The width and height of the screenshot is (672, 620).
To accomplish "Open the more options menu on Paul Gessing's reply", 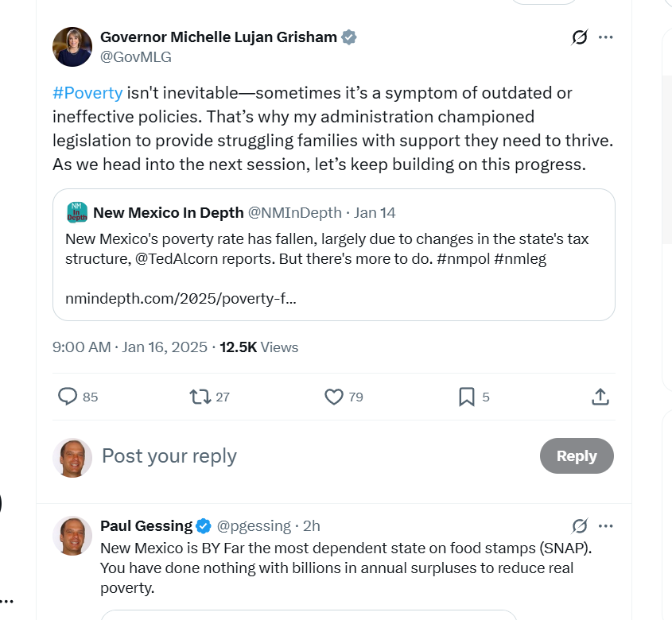I will pos(606,525).
